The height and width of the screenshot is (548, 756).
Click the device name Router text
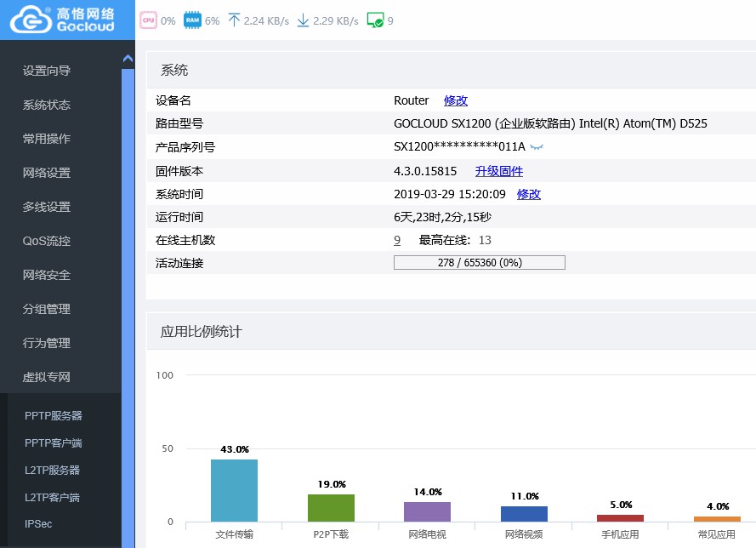412,100
